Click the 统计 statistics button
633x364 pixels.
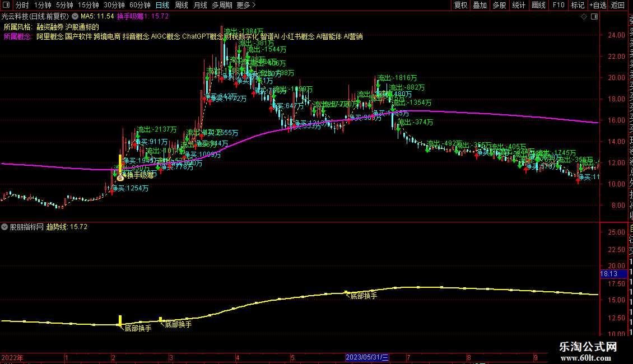[x=519, y=5]
